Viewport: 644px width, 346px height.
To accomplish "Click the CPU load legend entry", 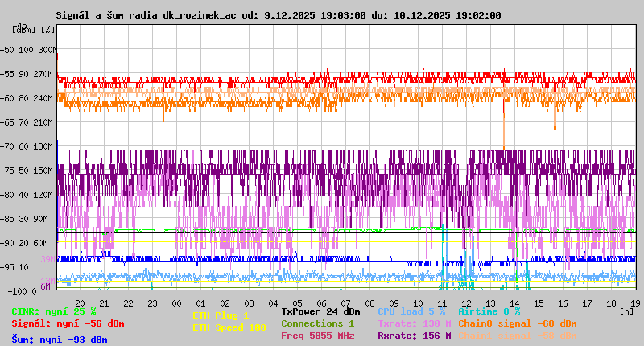I will pos(411,311).
